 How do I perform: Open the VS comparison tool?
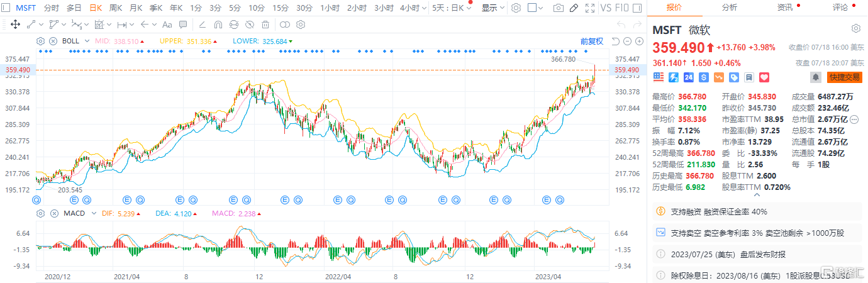pyautogui.click(x=606, y=8)
